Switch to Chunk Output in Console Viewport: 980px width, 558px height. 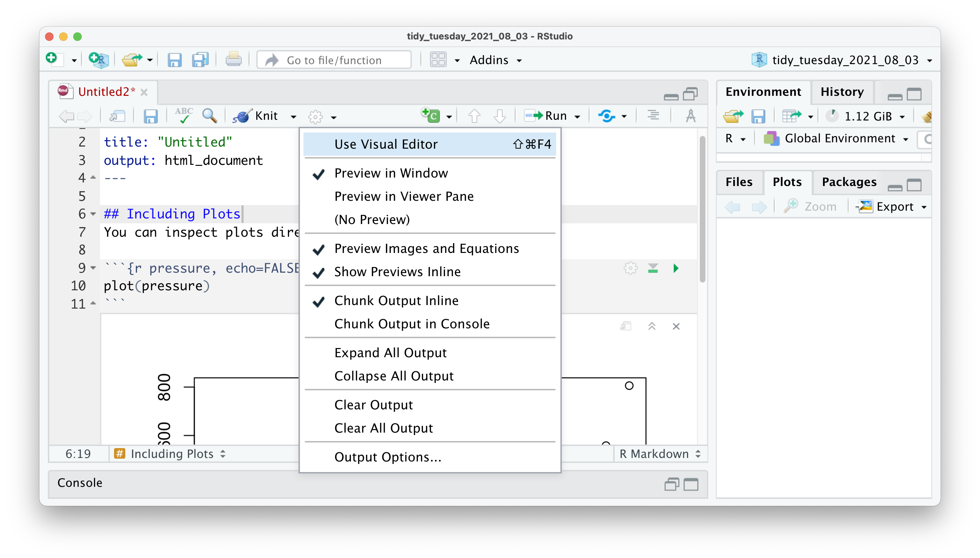coord(412,324)
